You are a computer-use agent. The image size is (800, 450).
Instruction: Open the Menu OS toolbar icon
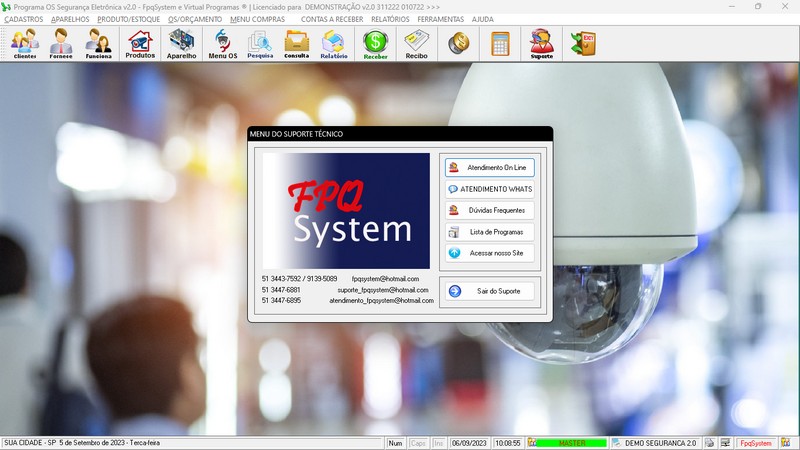(223, 44)
